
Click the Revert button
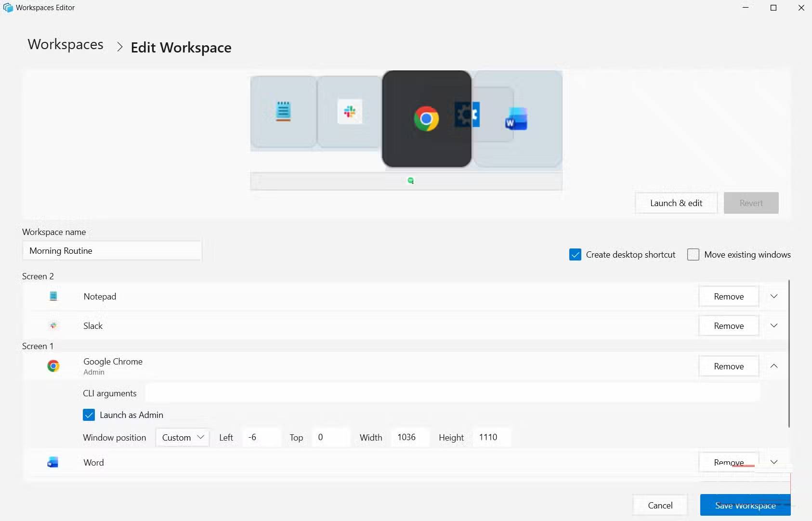click(751, 203)
